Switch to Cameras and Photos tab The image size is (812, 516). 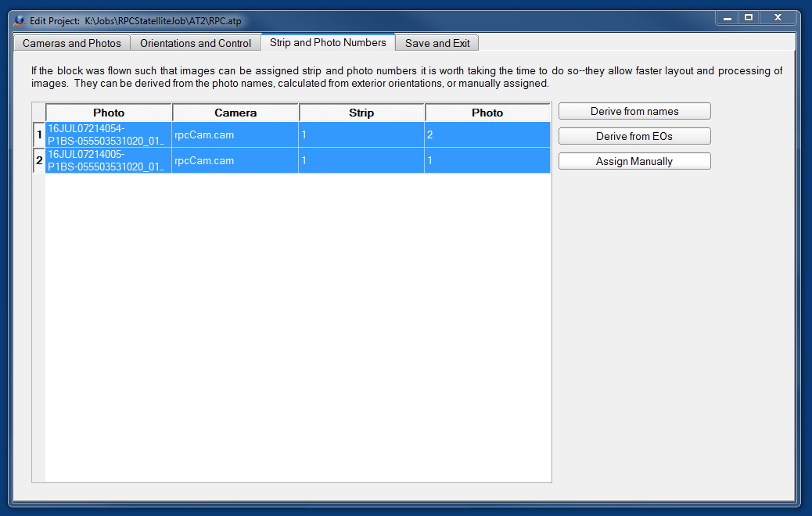coord(71,43)
